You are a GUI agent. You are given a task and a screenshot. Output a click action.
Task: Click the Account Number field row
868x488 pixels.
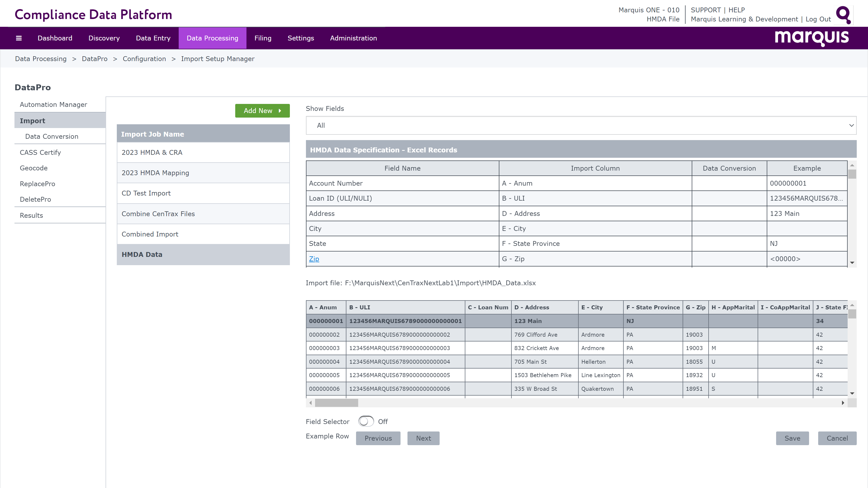(577, 183)
